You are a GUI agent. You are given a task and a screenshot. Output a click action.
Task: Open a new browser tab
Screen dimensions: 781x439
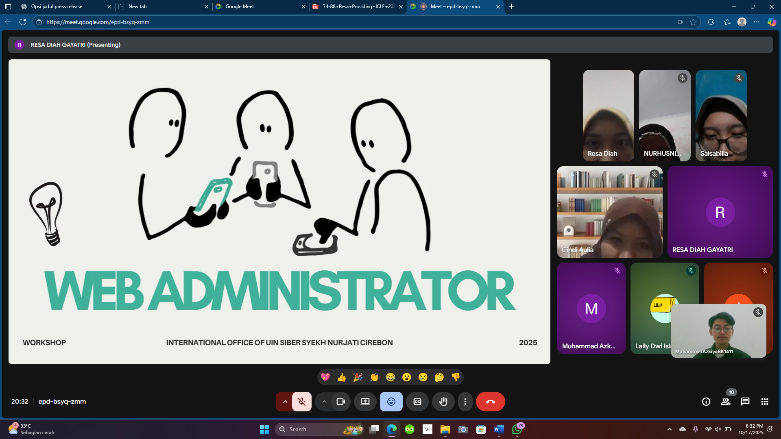(x=511, y=6)
